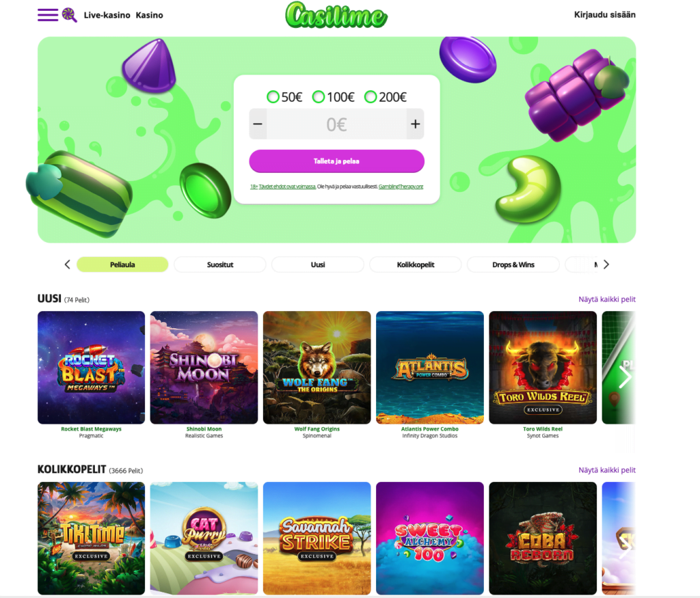
Task: Switch to the Suositut tab
Action: coord(220,264)
